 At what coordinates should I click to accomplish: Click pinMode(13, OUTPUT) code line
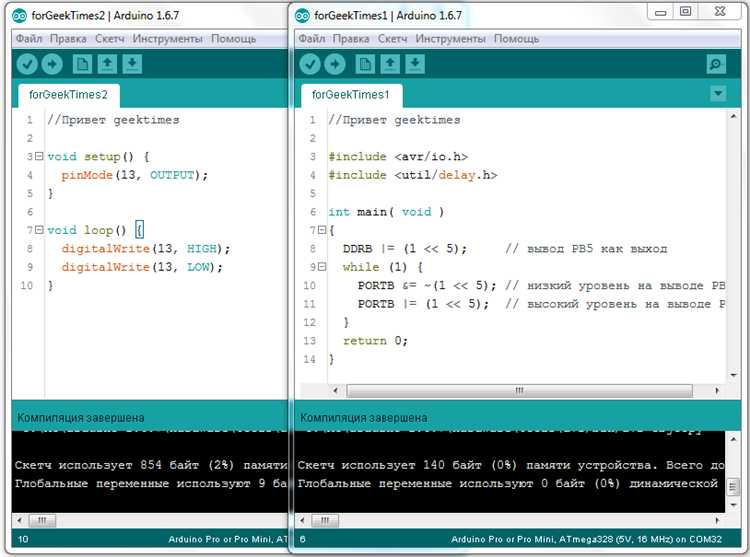134,175
